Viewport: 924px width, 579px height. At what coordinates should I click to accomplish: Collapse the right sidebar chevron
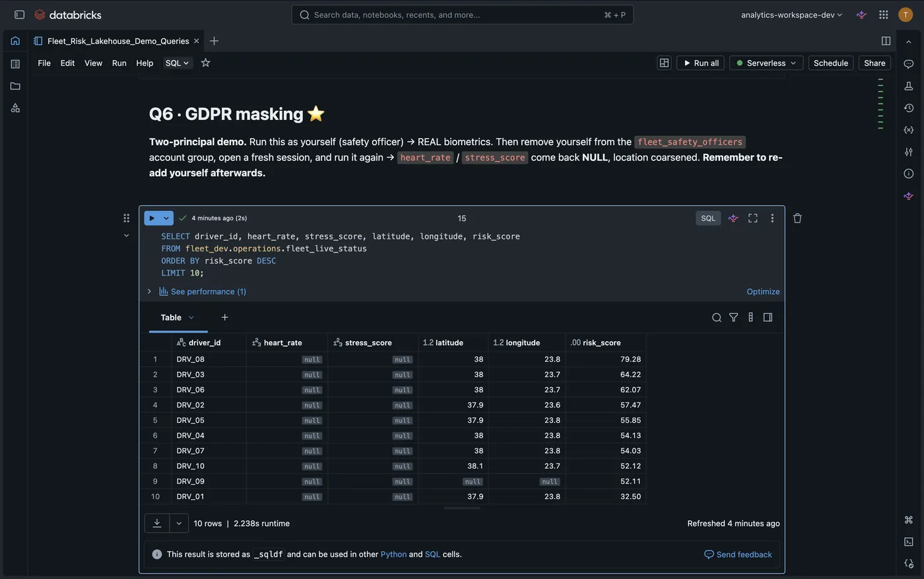pyautogui.click(x=909, y=42)
